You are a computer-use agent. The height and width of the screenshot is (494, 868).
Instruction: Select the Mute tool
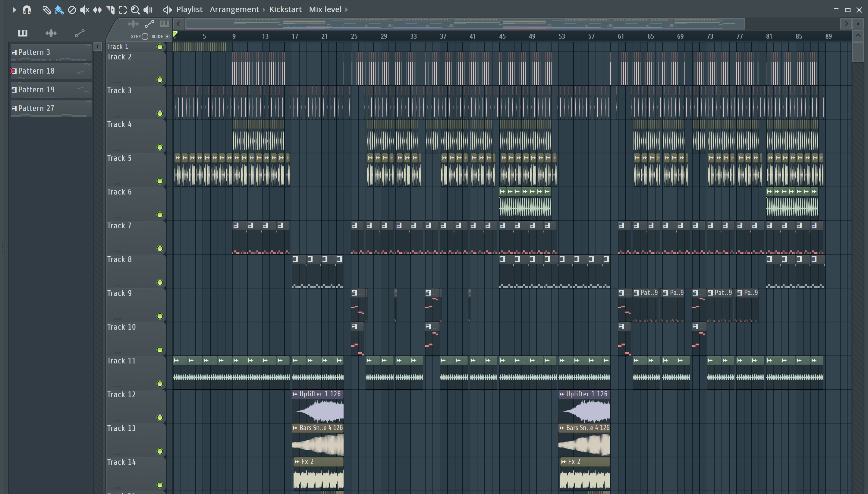coord(84,10)
